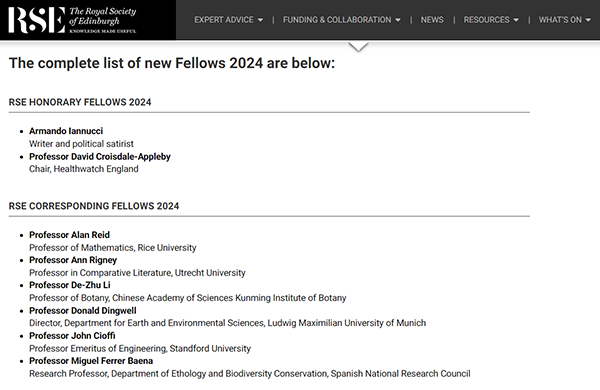Image resolution: width=600 pixels, height=390 pixels.
Task: Select Professor Ann Rigney's name
Action: (x=73, y=260)
